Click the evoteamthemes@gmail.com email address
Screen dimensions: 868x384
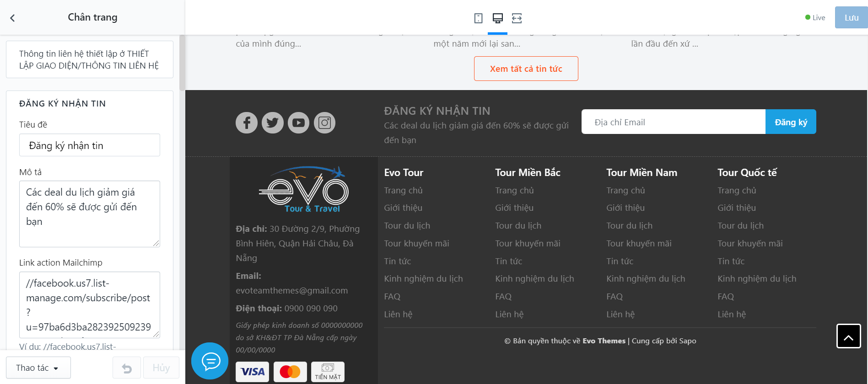(292, 291)
